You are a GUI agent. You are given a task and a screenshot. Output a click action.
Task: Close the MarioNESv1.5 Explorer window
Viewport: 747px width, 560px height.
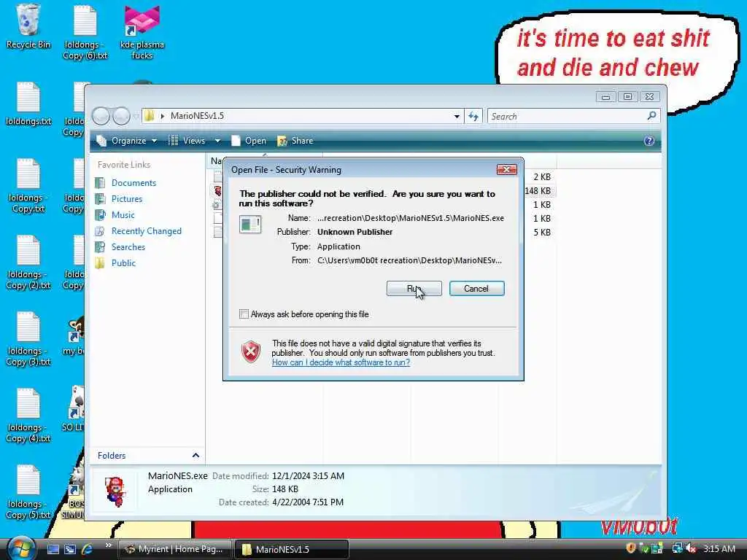pos(649,97)
